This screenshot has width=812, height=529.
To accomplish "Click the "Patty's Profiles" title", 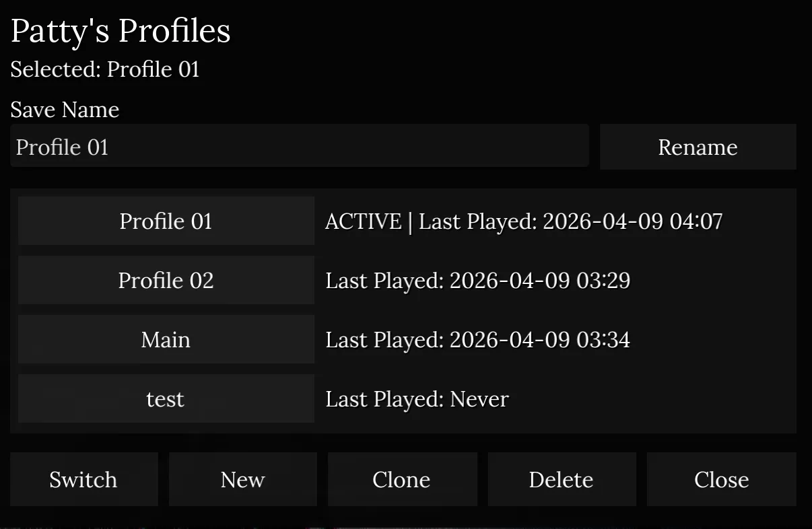I will coord(121,31).
